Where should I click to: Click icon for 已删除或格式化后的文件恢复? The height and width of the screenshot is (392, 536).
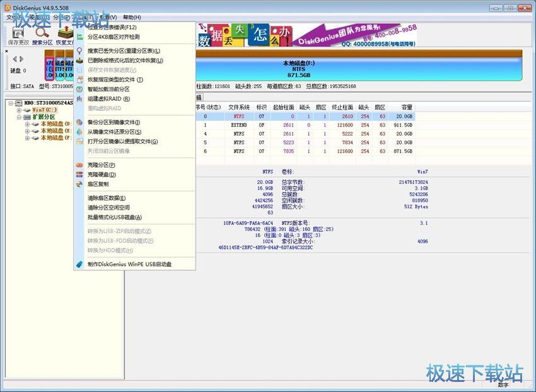coord(79,61)
